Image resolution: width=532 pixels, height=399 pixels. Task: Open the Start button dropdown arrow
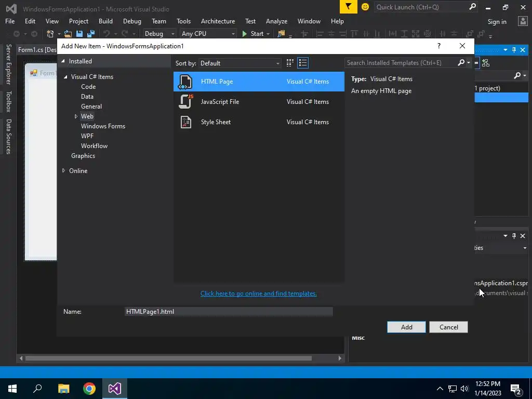point(268,34)
